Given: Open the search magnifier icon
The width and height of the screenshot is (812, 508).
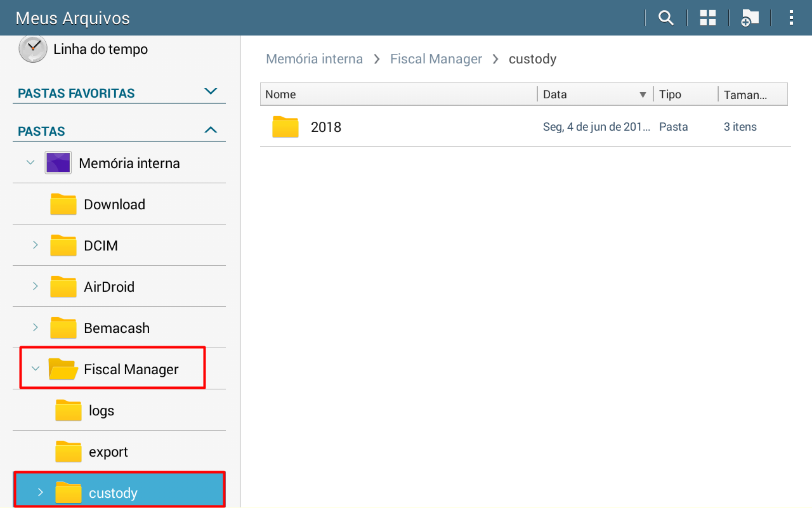Looking at the screenshot, I should (x=665, y=18).
